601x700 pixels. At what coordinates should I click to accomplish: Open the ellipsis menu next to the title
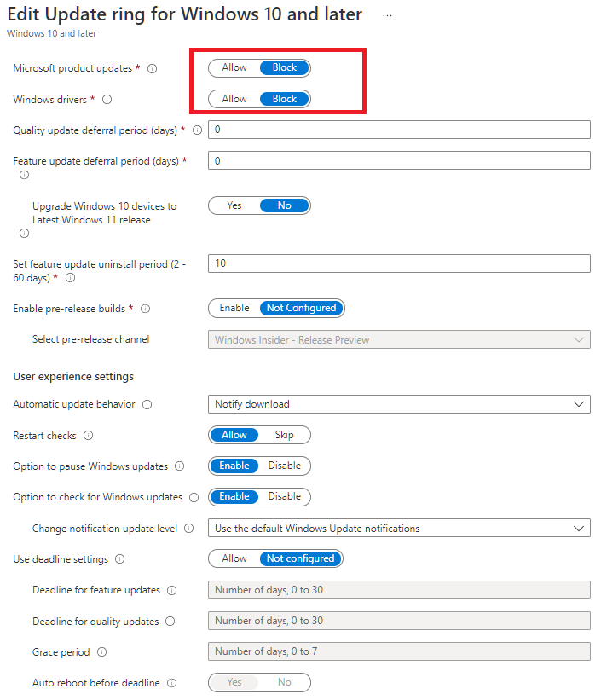387,14
